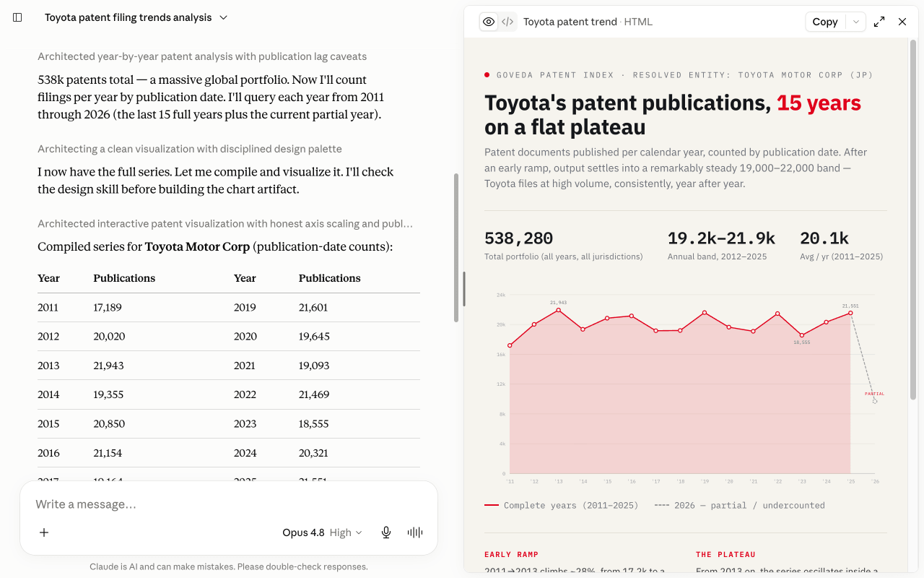Click the Complete years legend entry
Image resolution: width=924 pixels, height=578 pixels.
tap(562, 505)
